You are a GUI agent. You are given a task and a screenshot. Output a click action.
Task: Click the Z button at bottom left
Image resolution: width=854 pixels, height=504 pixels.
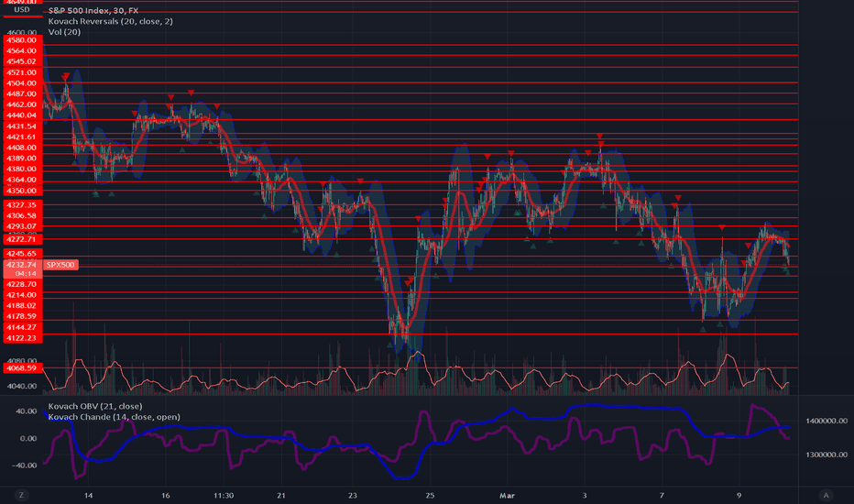click(x=22, y=495)
